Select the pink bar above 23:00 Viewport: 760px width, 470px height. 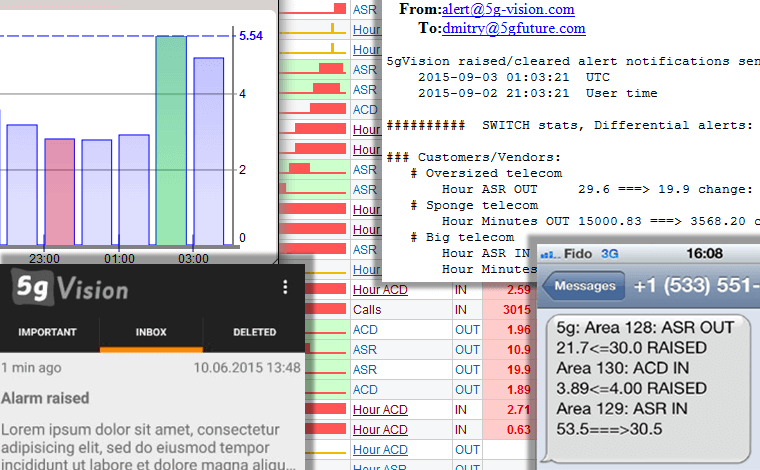[59, 192]
